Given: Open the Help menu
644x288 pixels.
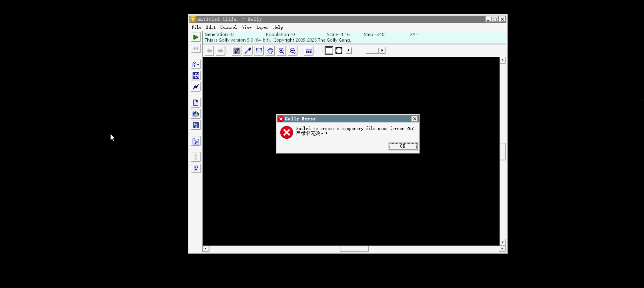Looking at the screenshot, I should [278, 27].
